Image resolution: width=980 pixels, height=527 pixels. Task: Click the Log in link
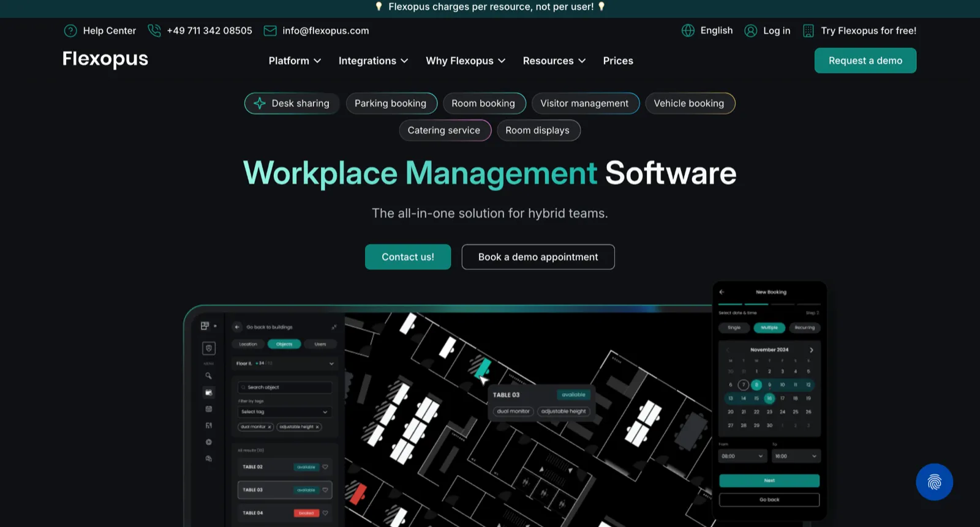click(x=777, y=31)
